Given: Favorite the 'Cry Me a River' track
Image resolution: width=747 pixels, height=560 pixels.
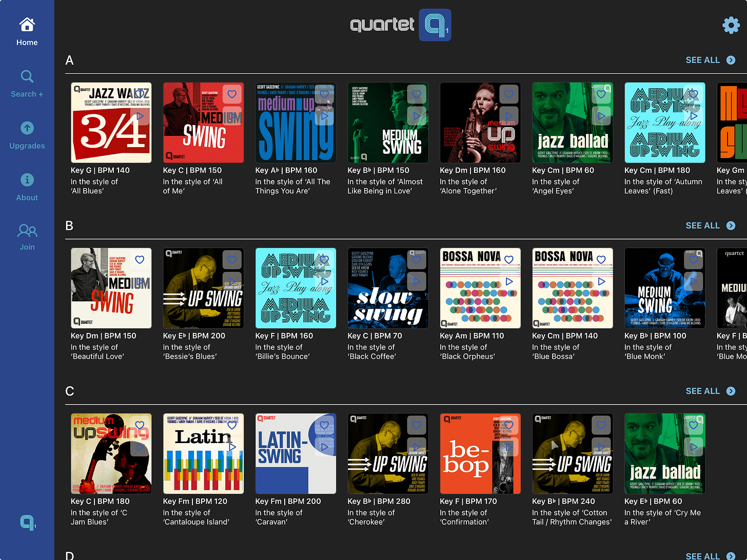Looking at the screenshot, I should click(694, 426).
